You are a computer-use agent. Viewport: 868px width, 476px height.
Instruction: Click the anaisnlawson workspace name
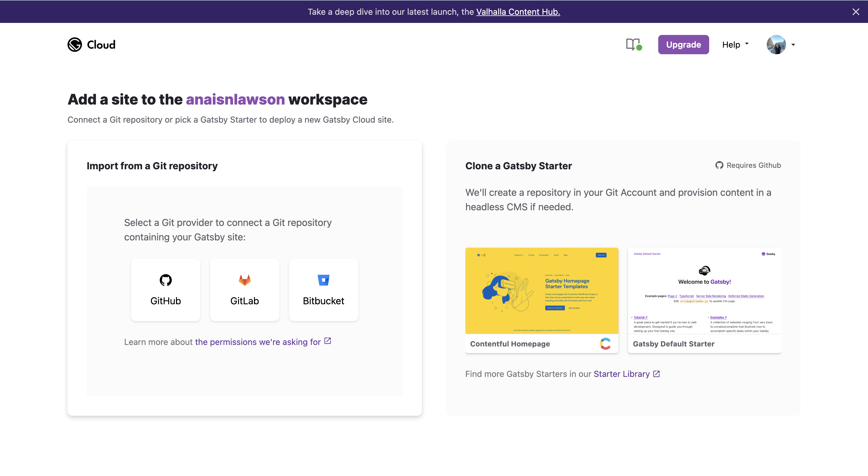pyautogui.click(x=235, y=99)
